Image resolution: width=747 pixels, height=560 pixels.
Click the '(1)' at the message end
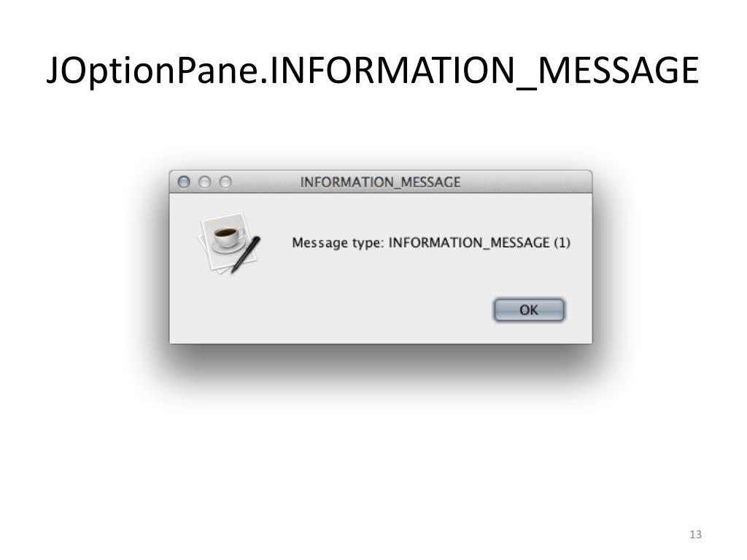[562, 243]
